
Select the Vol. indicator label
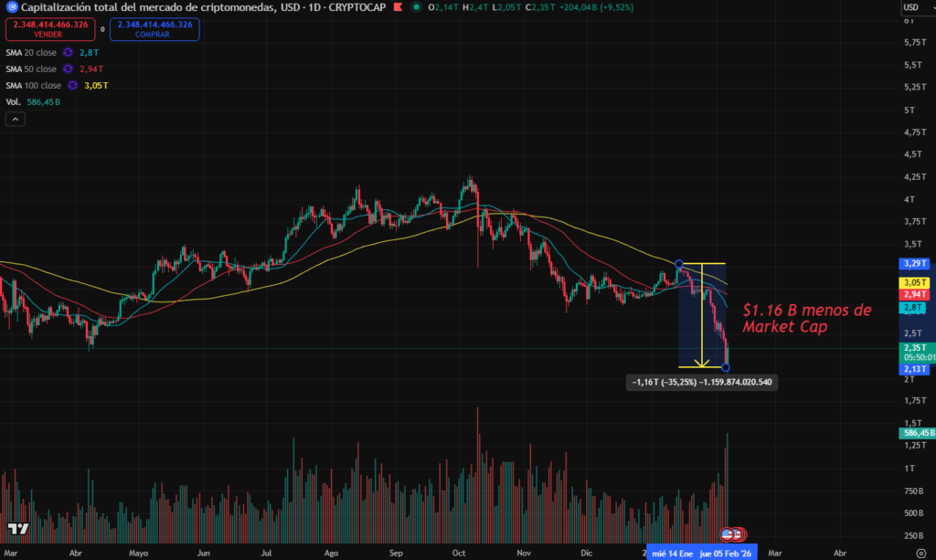pos(13,101)
